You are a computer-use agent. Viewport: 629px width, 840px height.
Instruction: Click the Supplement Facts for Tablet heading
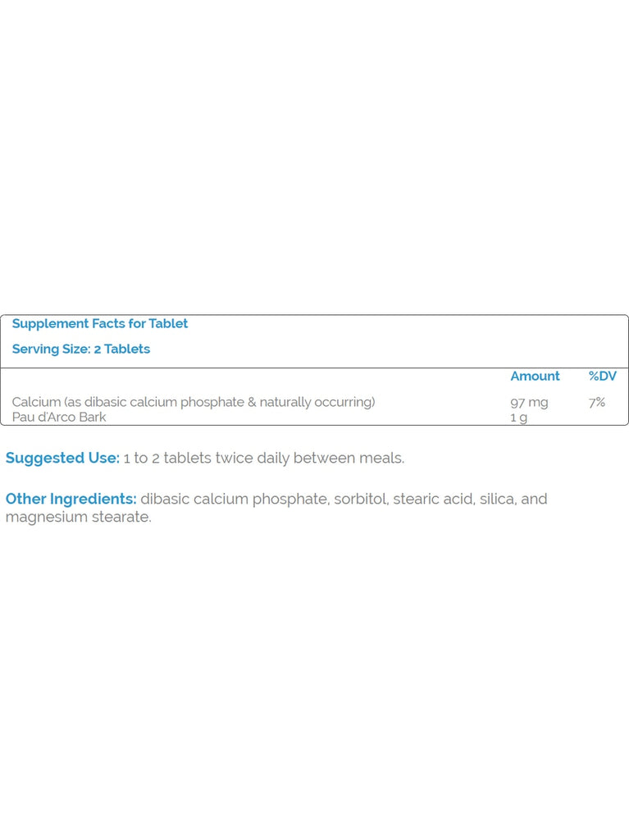[x=100, y=323]
